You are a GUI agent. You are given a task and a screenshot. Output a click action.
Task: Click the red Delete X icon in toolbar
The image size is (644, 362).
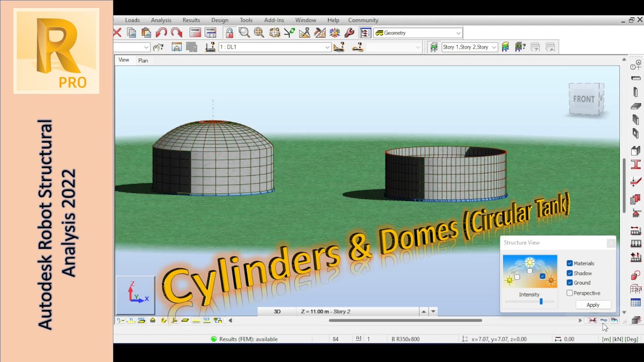click(117, 33)
